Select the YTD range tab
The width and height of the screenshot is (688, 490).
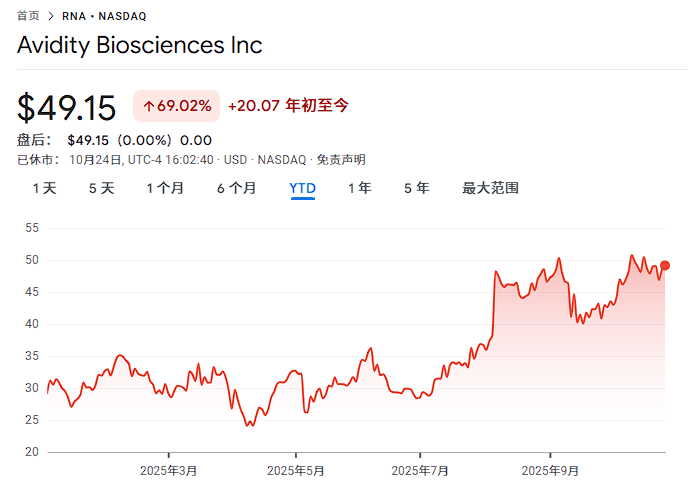click(x=302, y=188)
